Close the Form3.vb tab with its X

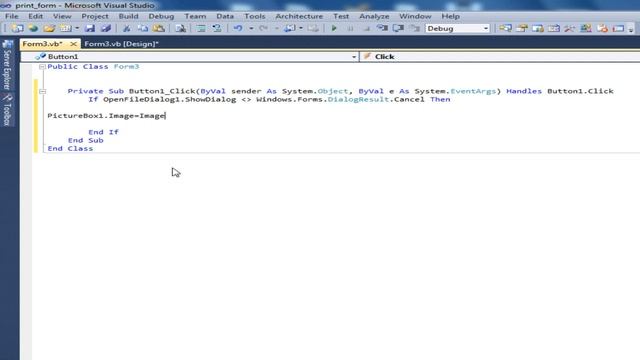(x=73, y=44)
